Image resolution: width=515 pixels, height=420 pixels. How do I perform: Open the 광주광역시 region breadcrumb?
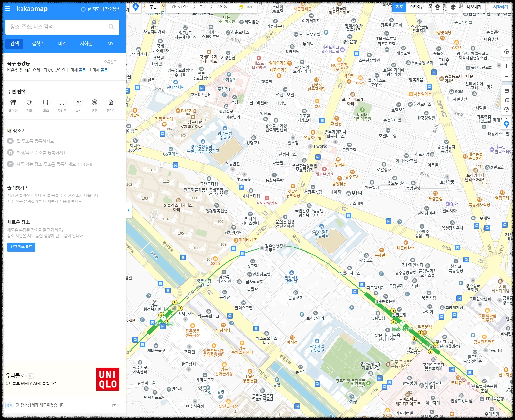coord(180,7)
